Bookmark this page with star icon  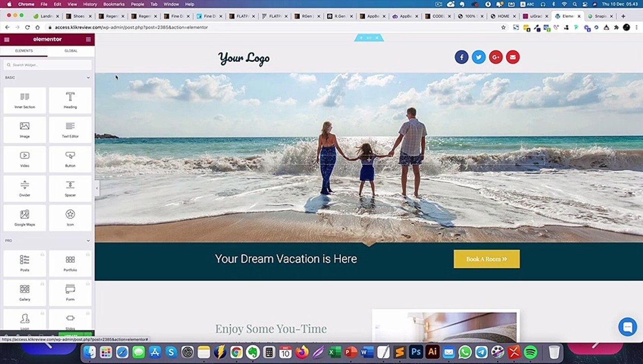tap(503, 27)
